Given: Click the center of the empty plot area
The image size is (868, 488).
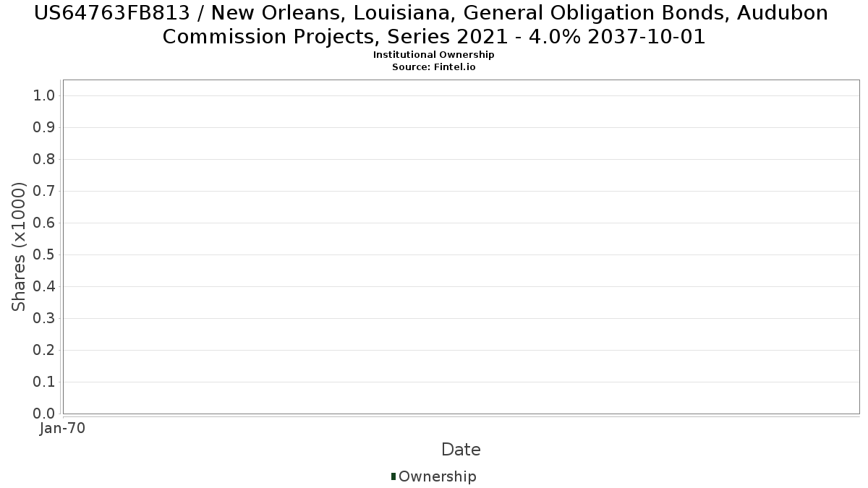Looking at the screenshot, I should click(461, 247).
